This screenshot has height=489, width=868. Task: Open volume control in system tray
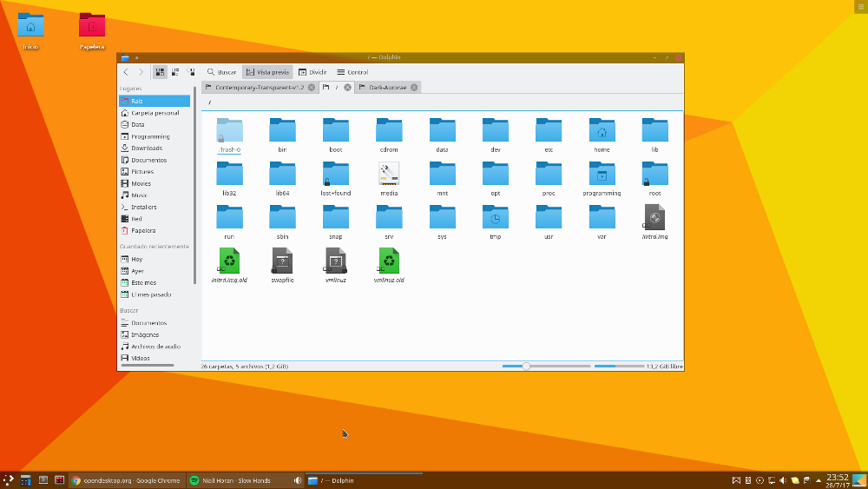click(x=783, y=480)
